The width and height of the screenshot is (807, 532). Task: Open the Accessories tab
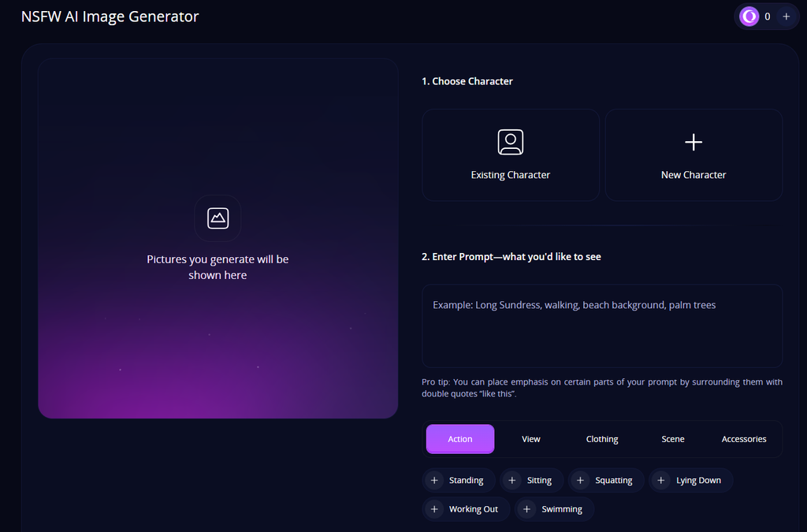coord(744,439)
